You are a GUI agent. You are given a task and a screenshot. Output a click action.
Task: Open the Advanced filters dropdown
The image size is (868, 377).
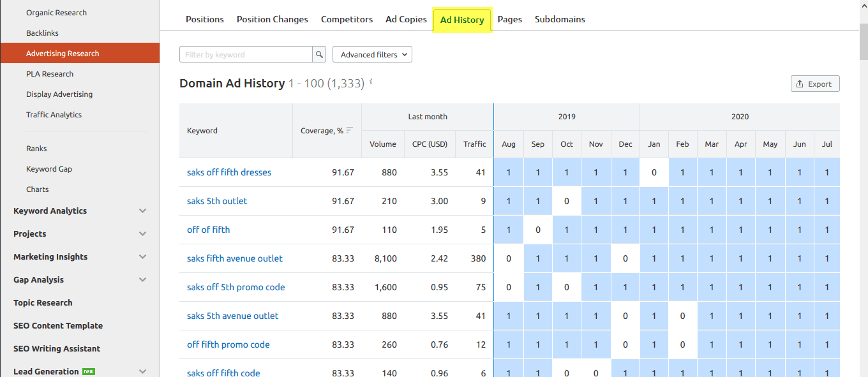[x=372, y=54]
